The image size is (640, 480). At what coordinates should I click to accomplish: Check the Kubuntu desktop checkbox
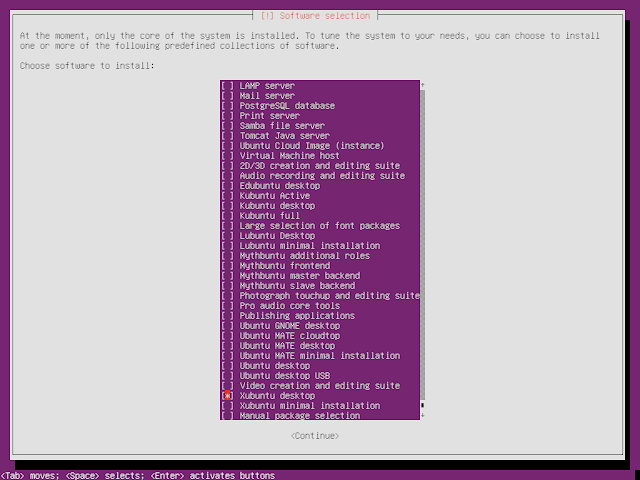[227, 206]
